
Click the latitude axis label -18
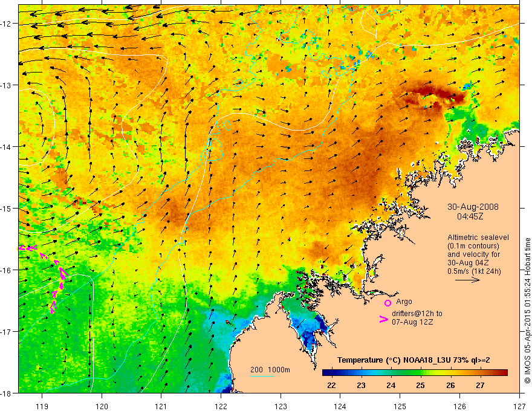click(x=6, y=393)
